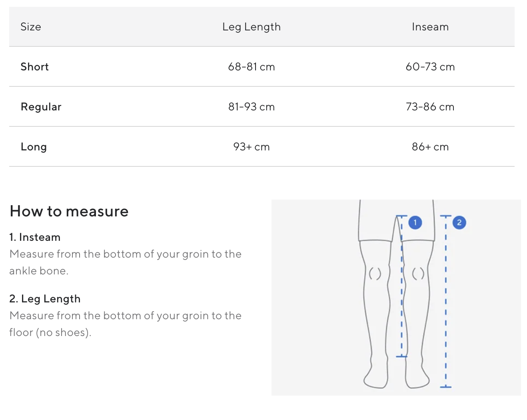Click the "1. Insteam" instruction heading
The height and width of the screenshot is (420, 527).
click(x=35, y=237)
